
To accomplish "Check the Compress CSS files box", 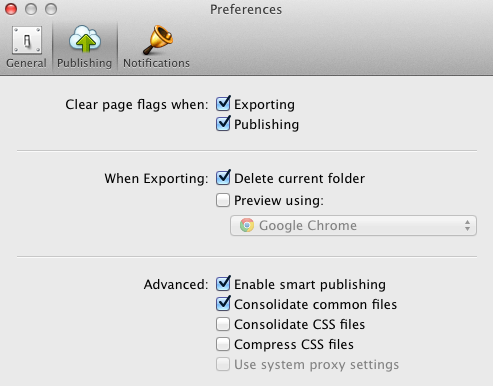I will [x=223, y=344].
